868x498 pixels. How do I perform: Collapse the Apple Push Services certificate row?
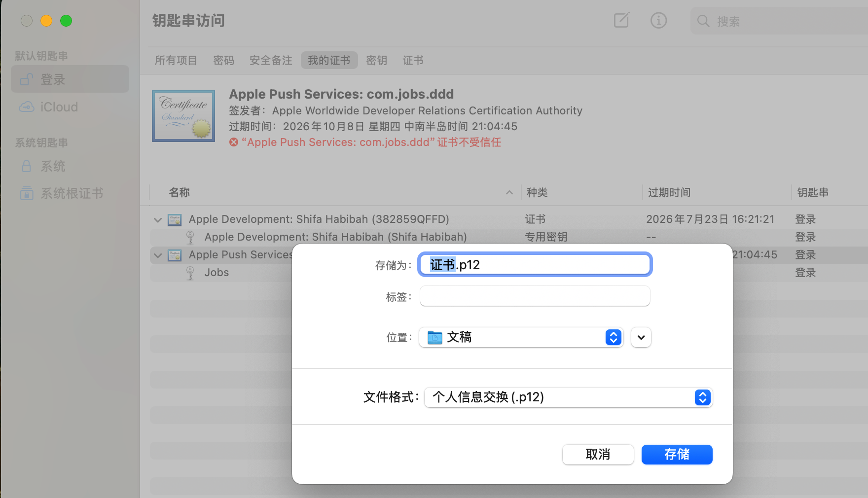[x=158, y=255]
